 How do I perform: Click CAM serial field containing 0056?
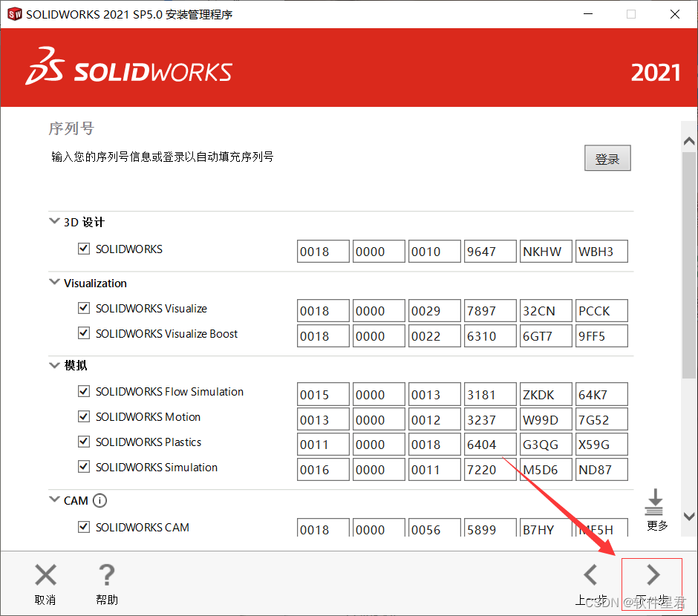pos(434,528)
